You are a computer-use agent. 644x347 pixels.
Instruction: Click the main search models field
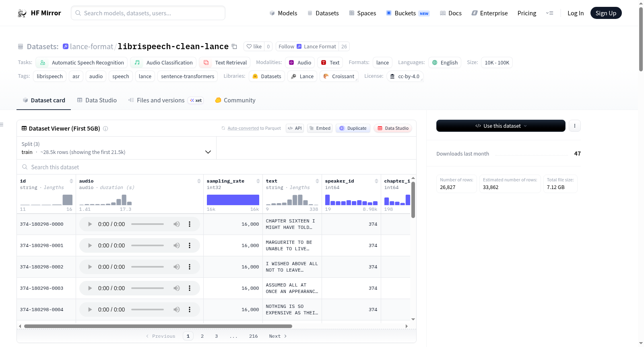point(148,13)
